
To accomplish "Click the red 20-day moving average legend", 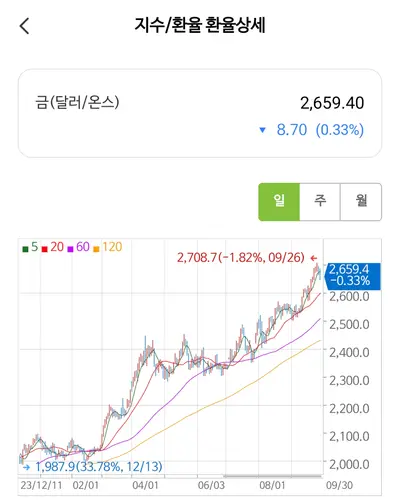I will point(53,247).
